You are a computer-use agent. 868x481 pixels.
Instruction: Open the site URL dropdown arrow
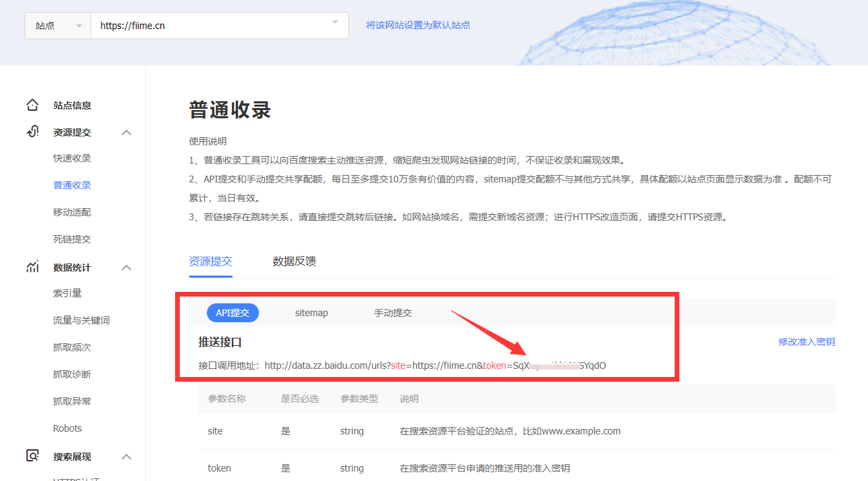[335, 22]
